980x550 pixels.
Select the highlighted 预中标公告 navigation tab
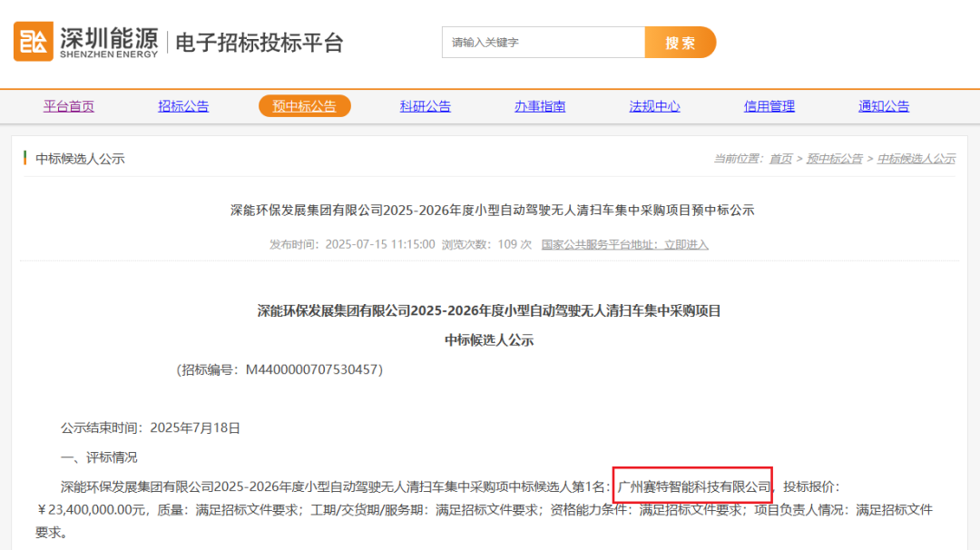(304, 106)
